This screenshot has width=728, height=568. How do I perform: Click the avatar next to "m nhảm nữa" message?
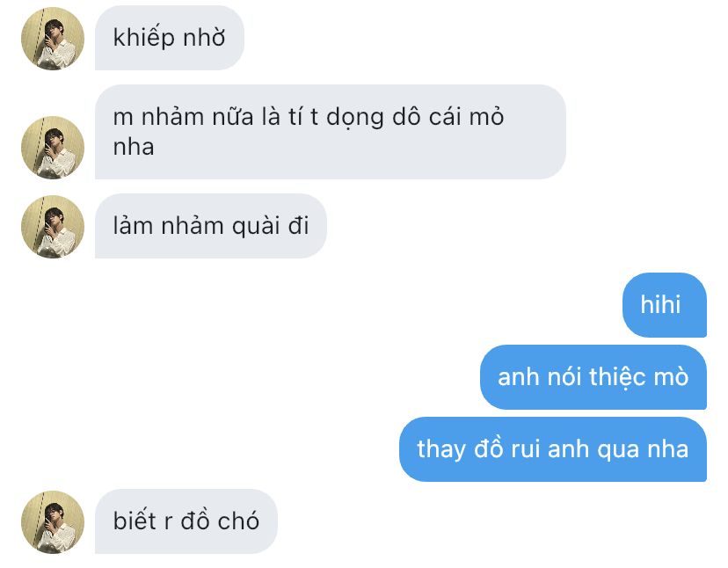53,148
